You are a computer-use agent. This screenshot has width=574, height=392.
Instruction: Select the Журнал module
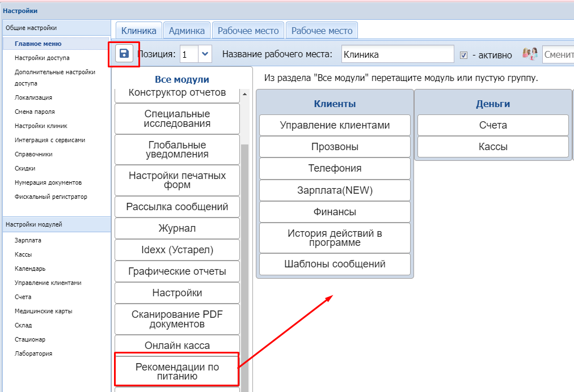(177, 228)
